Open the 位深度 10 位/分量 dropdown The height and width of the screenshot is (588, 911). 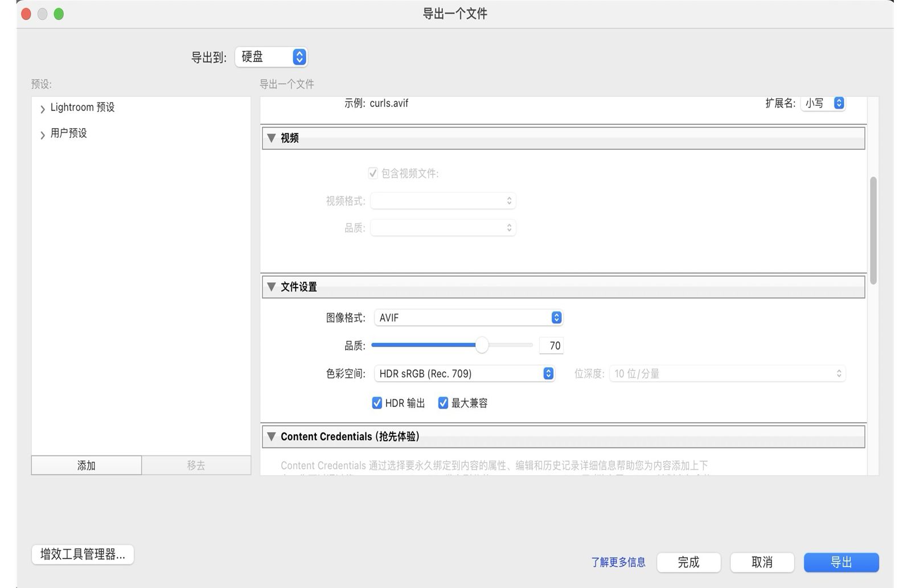[x=727, y=373]
